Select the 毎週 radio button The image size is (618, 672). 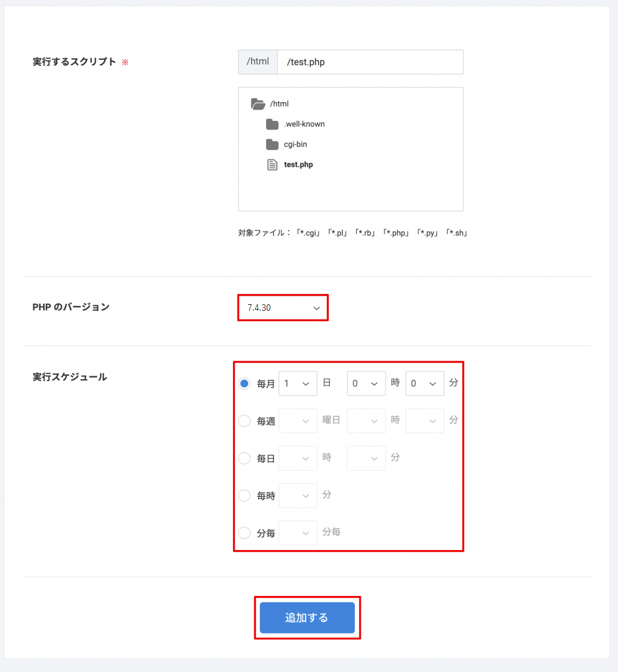tap(245, 421)
